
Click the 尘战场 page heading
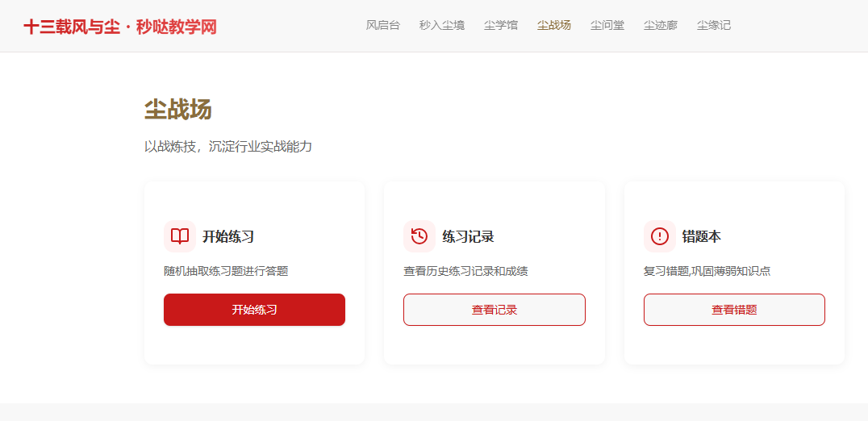click(x=178, y=110)
